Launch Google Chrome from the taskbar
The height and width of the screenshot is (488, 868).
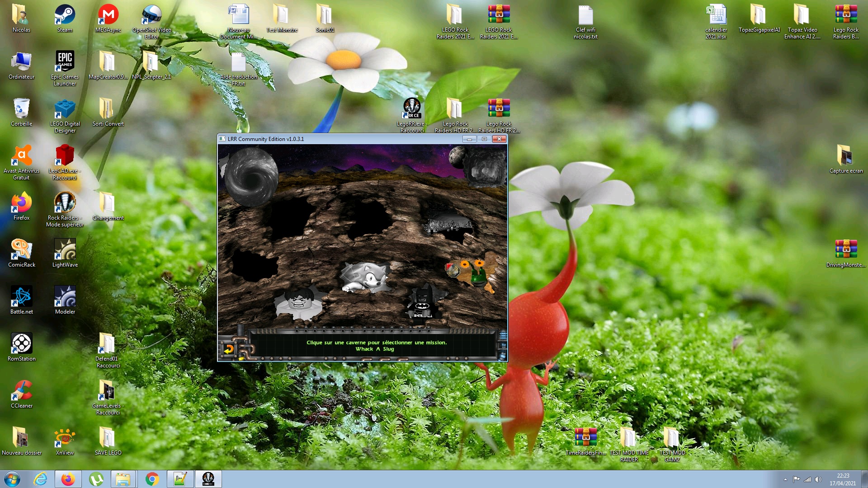pos(152,479)
